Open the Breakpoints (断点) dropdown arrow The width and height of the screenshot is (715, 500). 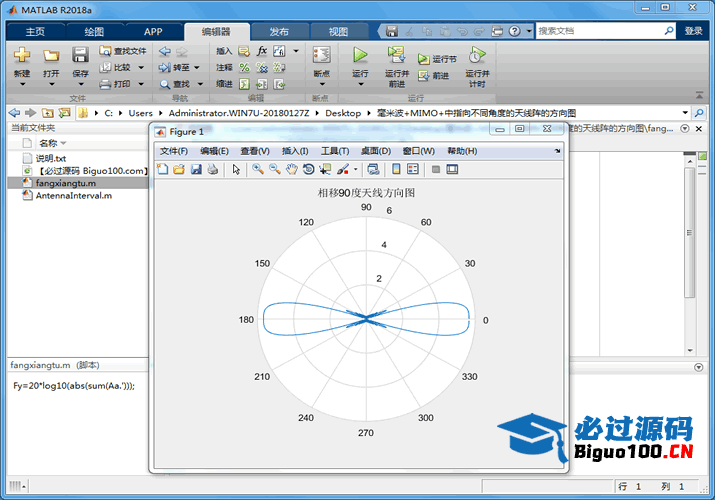(x=321, y=84)
